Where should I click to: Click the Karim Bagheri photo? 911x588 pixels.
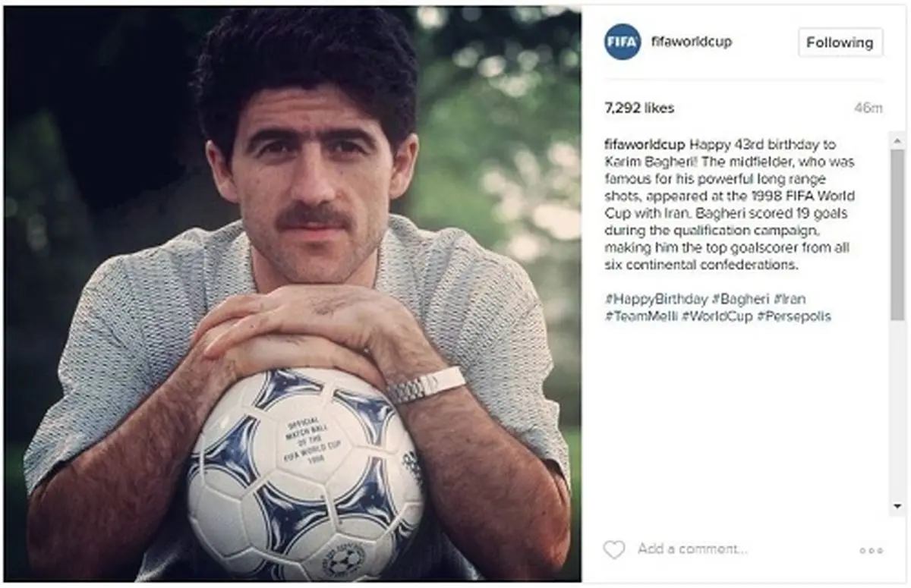tap(293, 293)
